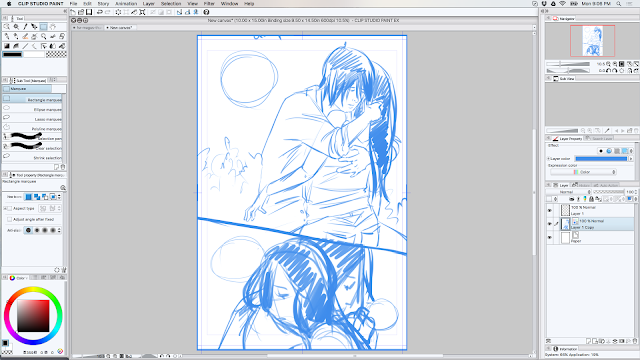Viewport: 640px width, 360px height.
Task: Click the Save icon in command bar
Action: [x=89, y=12]
